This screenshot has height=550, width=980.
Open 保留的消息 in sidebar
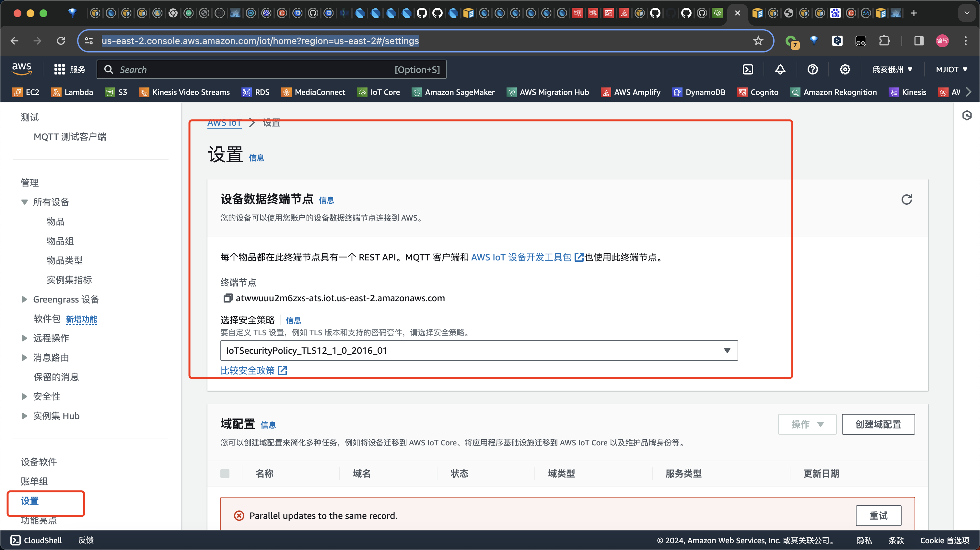coord(56,377)
